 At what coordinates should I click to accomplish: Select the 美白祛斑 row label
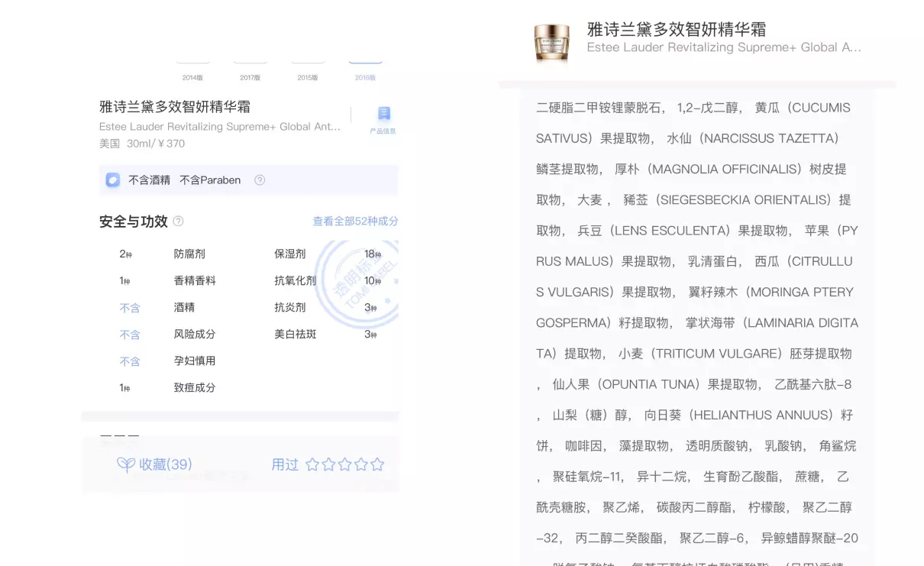pos(296,334)
